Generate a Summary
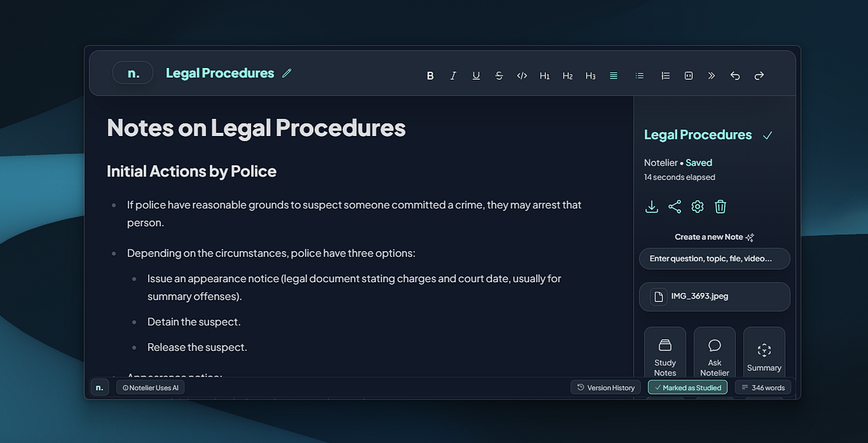 point(764,351)
